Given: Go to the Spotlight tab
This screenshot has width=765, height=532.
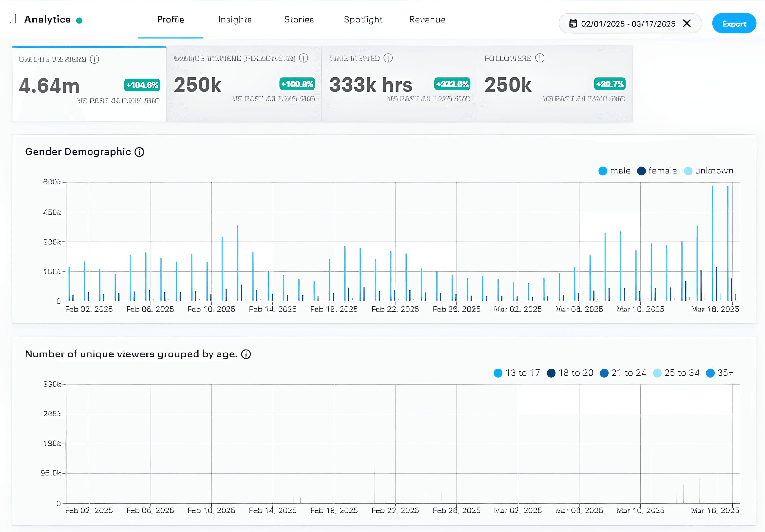Looking at the screenshot, I should (363, 20).
